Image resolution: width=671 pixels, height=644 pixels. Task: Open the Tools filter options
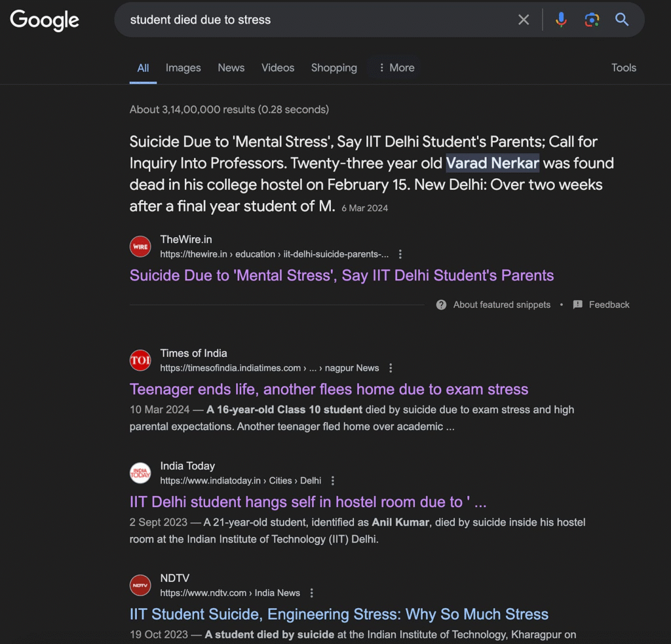coord(624,67)
